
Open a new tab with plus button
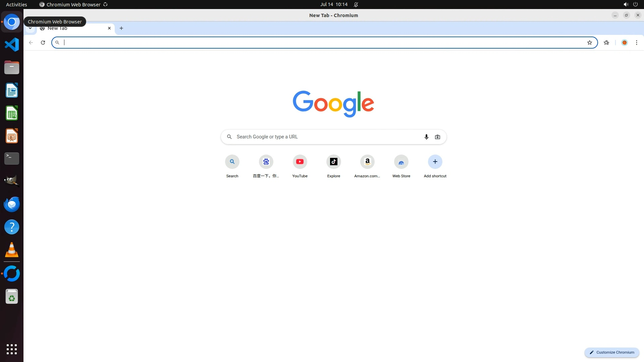121,28
